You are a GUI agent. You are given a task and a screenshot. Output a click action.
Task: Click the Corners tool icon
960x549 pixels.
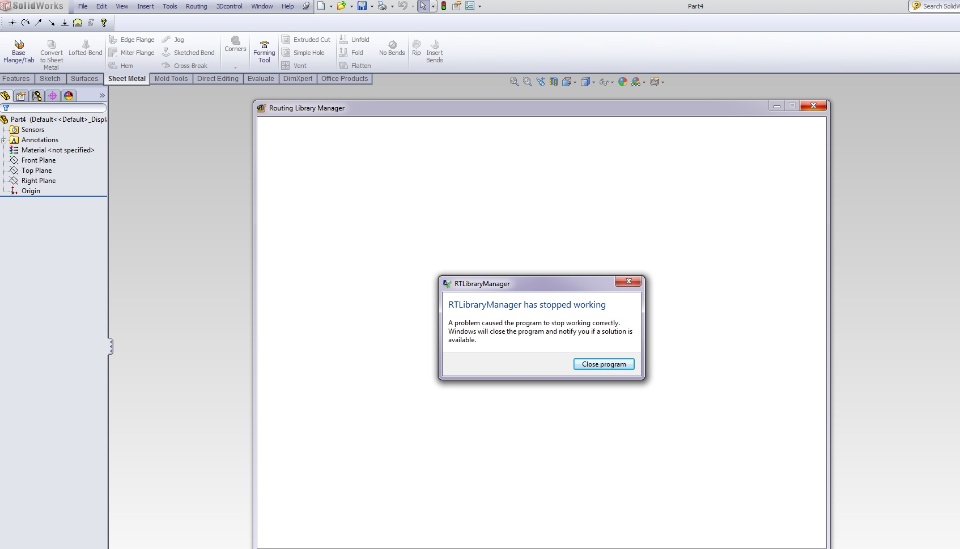(235, 44)
